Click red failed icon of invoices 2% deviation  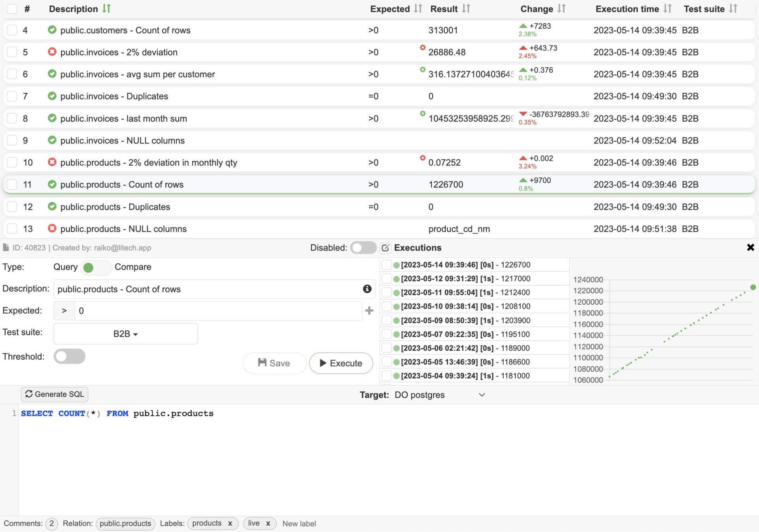(x=52, y=52)
